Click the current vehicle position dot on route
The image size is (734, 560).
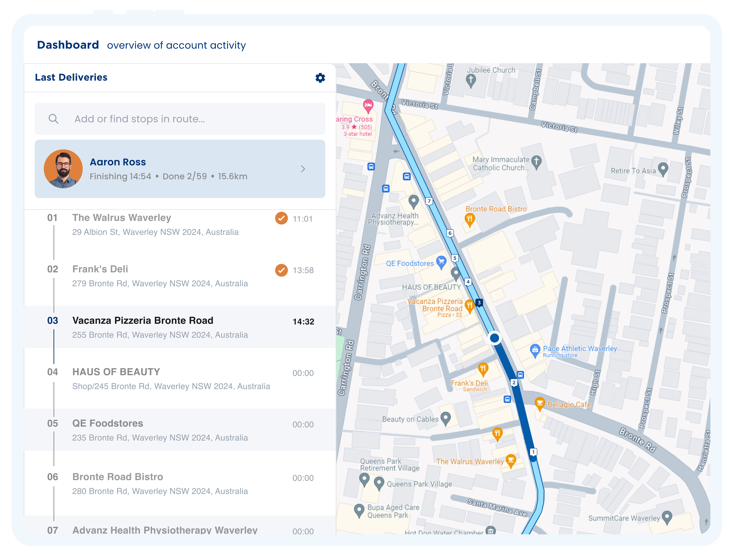(x=494, y=338)
